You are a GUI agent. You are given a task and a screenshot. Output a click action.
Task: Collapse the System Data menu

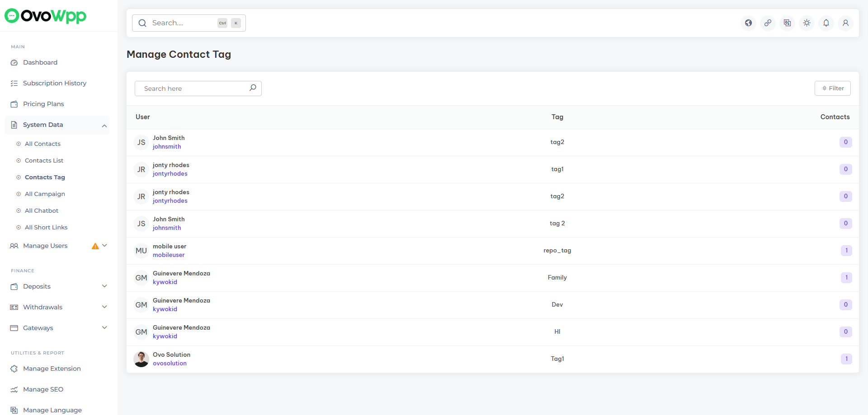(104, 126)
